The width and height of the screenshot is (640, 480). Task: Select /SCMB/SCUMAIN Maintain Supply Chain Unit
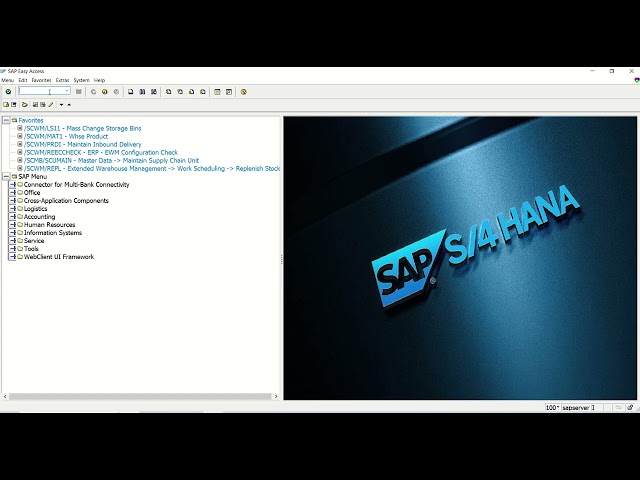tap(111, 160)
